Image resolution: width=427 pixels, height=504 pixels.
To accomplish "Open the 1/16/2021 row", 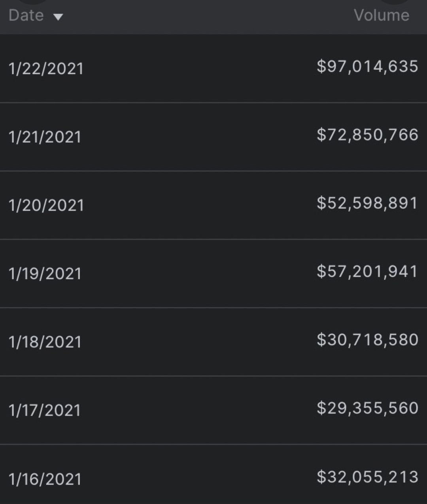I will pos(213,474).
